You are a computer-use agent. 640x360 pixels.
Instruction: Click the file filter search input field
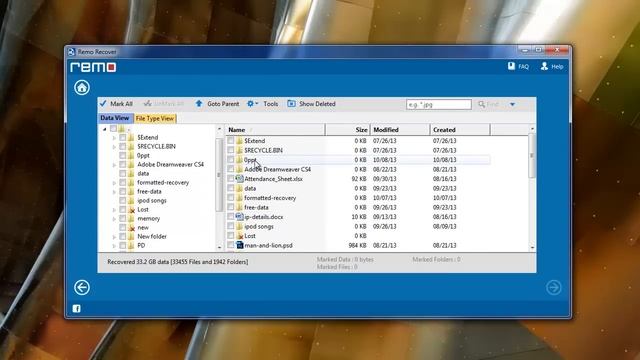(439, 104)
